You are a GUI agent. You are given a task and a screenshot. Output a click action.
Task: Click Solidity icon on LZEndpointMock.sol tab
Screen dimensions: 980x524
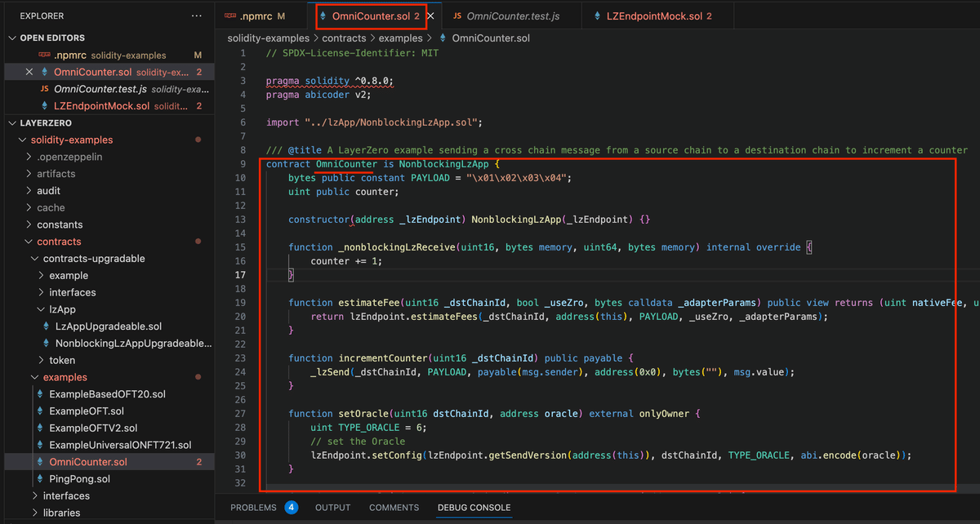point(597,16)
